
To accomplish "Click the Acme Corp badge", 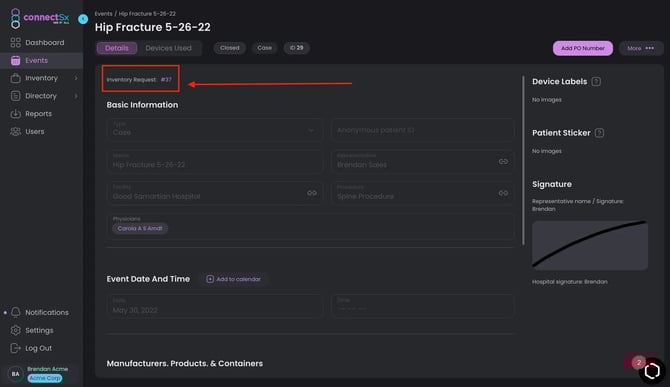I will tap(45, 378).
